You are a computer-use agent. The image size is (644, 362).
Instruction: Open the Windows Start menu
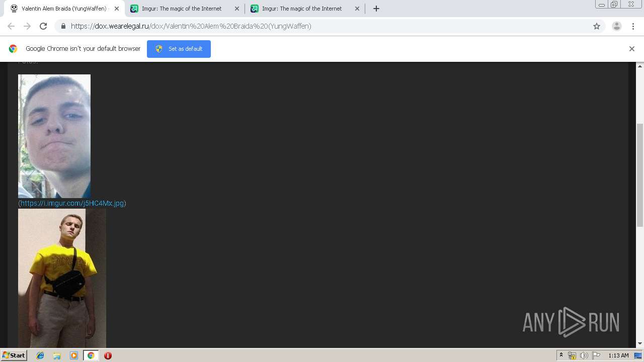[14, 355]
